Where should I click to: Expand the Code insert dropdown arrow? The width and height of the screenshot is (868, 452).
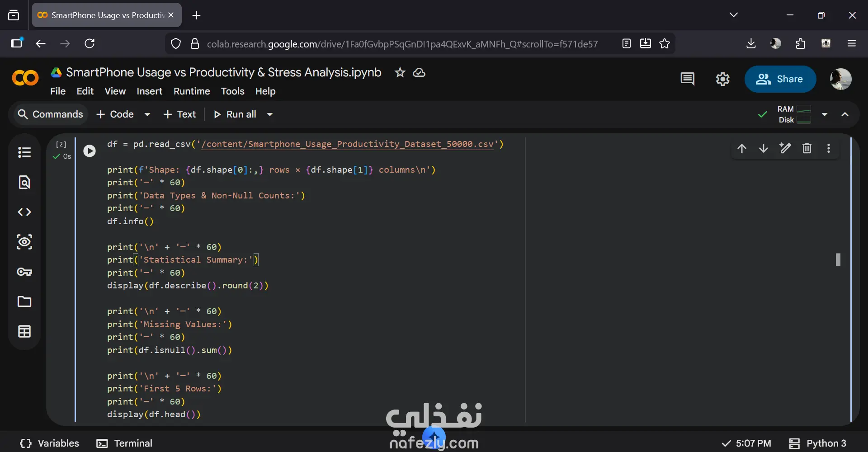(x=147, y=114)
